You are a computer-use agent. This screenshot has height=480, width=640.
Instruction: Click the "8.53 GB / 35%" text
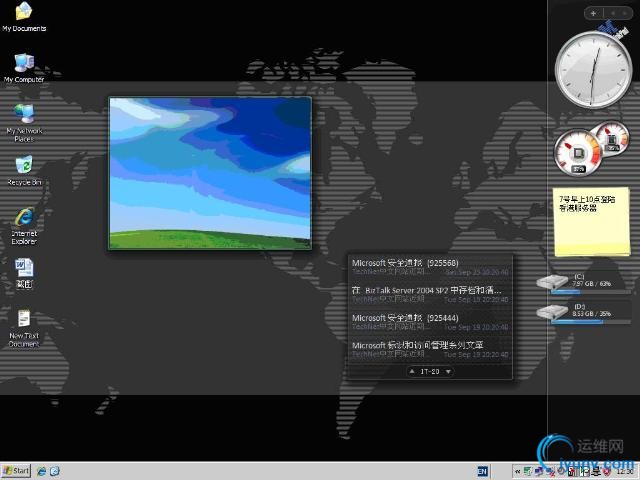point(591,313)
